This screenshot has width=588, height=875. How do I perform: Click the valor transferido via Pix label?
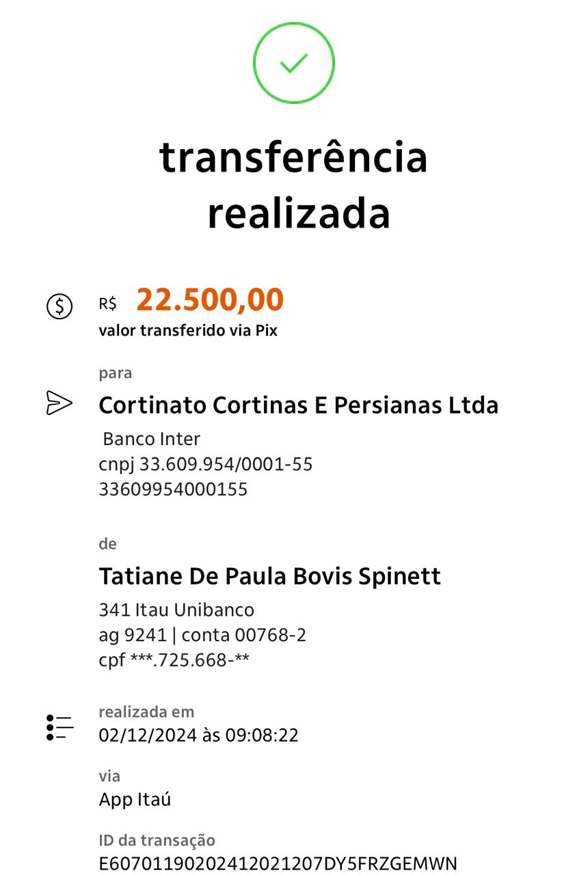pyautogui.click(x=188, y=331)
